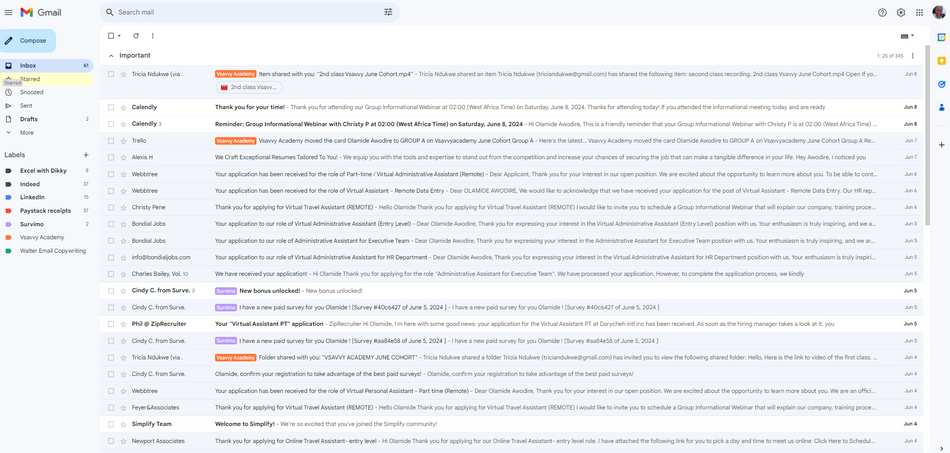Click the Compose button
Image resolution: width=950 pixels, height=453 pixels.
point(28,41)
